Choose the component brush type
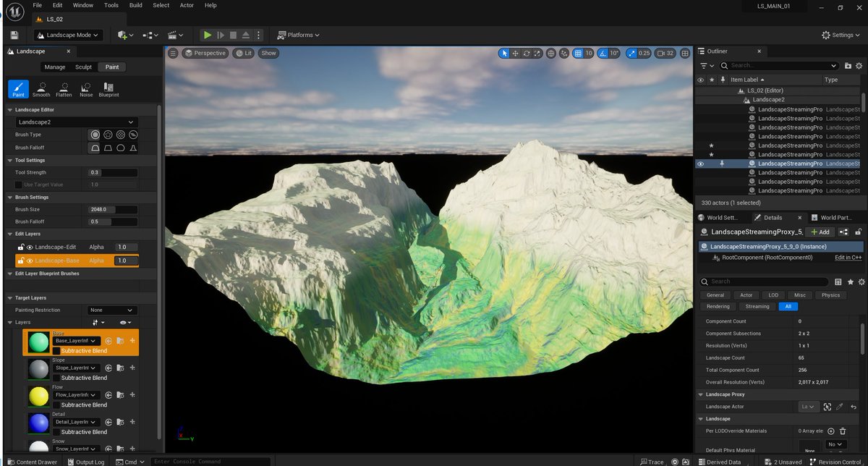The width and height of the screenshot is (868, 466). click(133, 135)
